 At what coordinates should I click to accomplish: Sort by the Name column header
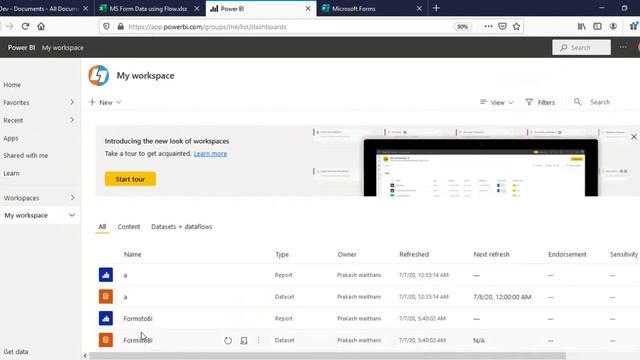pos(133,254)
